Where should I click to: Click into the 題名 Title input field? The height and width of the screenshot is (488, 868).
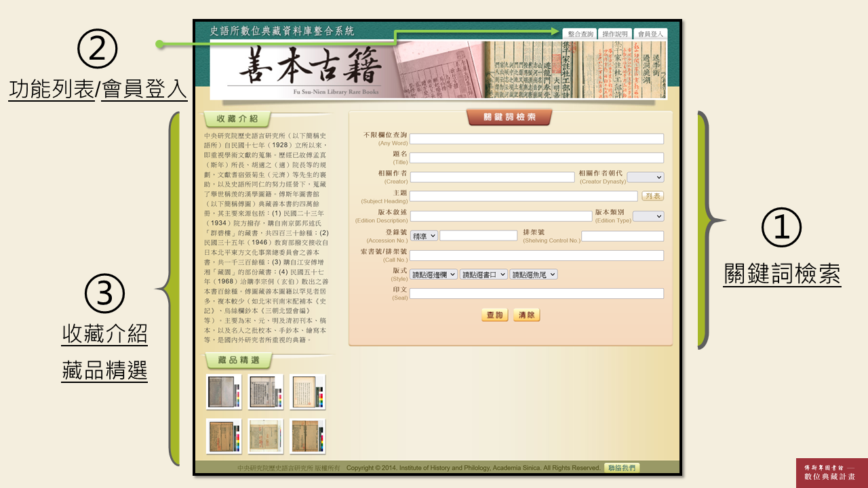coord(536,158)
